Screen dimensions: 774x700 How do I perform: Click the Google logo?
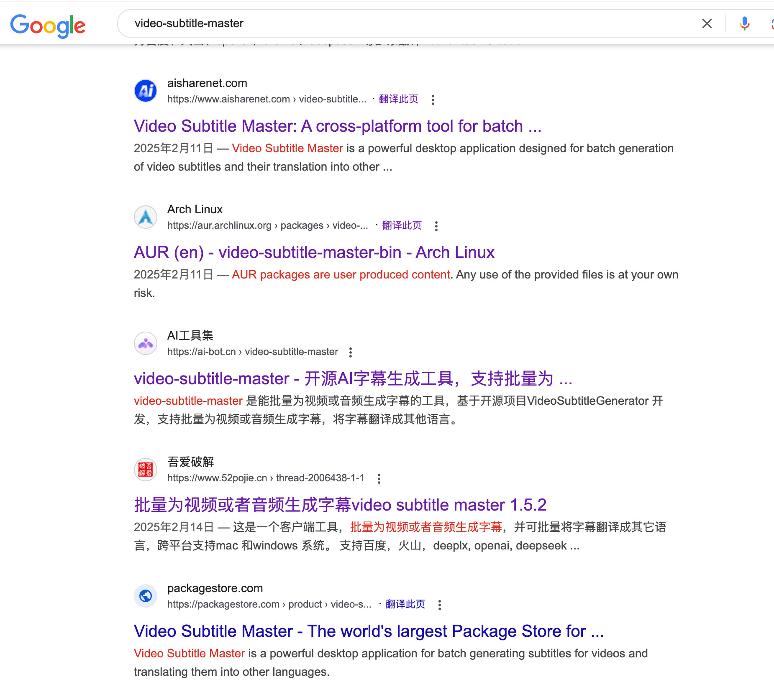[x=48, y=26]
